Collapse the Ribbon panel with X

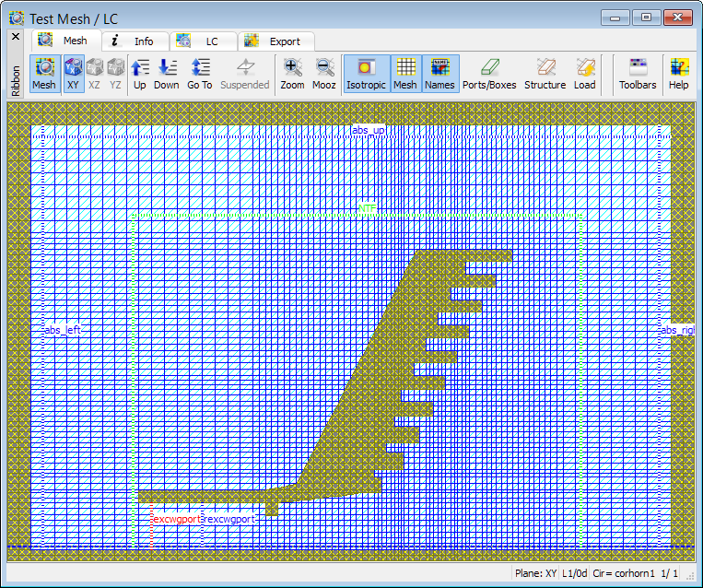coord(15,37)
